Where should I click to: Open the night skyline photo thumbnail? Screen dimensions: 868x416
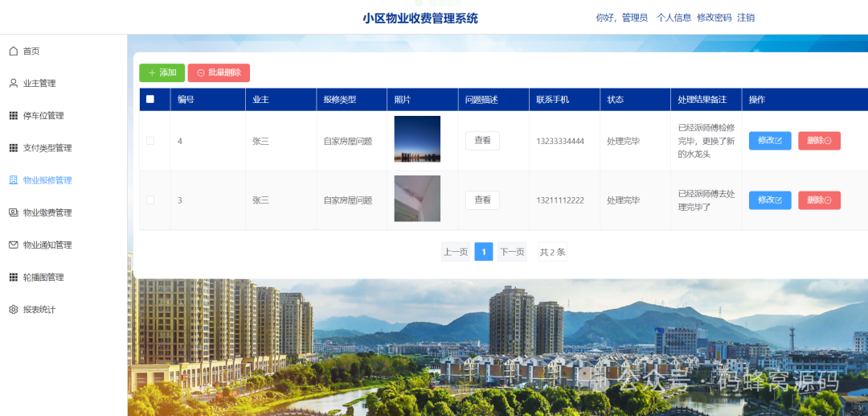[417, 138]
